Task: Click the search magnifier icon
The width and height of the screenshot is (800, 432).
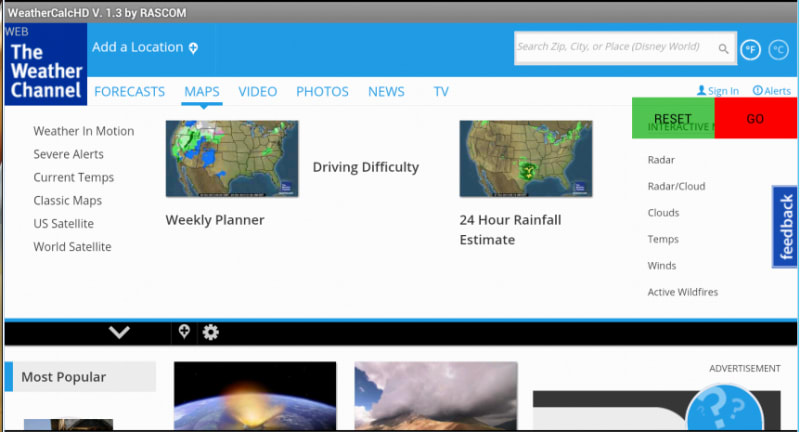Action: pyautogui.click(x=723, y=48)
